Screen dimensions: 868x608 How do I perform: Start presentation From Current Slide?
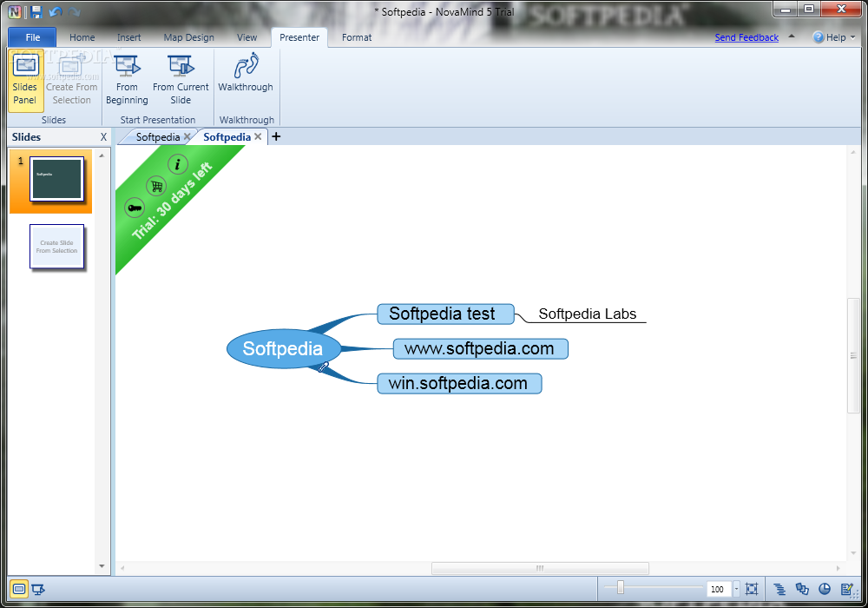point(181,80)
